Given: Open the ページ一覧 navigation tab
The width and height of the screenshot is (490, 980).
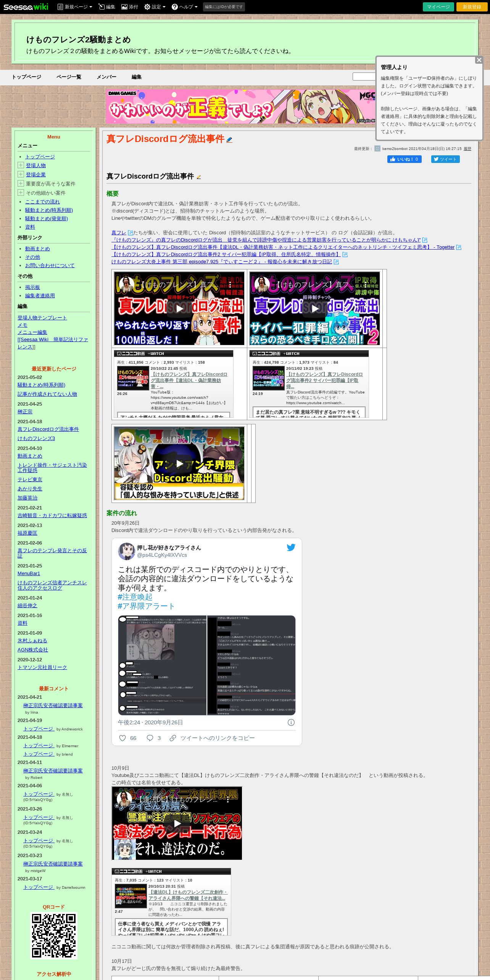Looking at the screenshot, I should [x=69, y=77].
